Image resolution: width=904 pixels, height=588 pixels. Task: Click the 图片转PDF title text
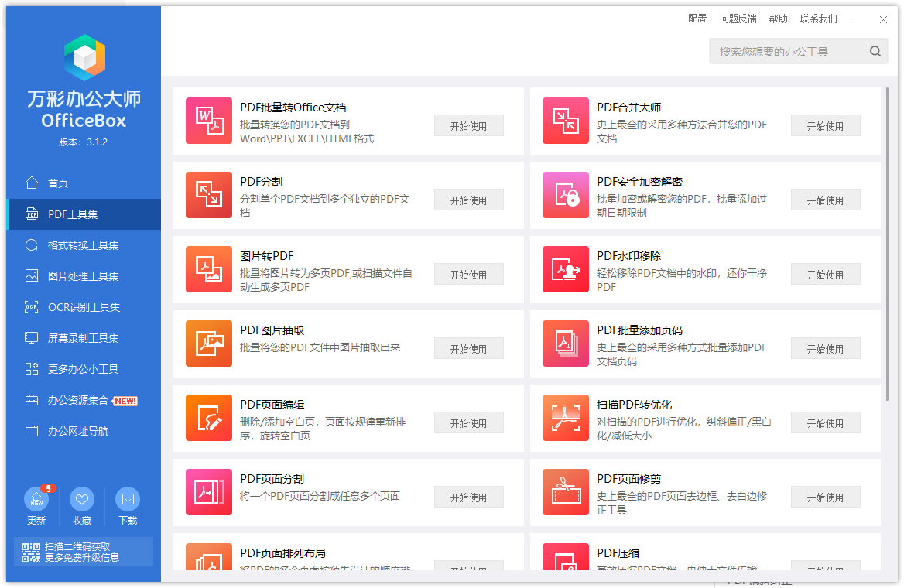pyautogui.click(x=267, y=256)
